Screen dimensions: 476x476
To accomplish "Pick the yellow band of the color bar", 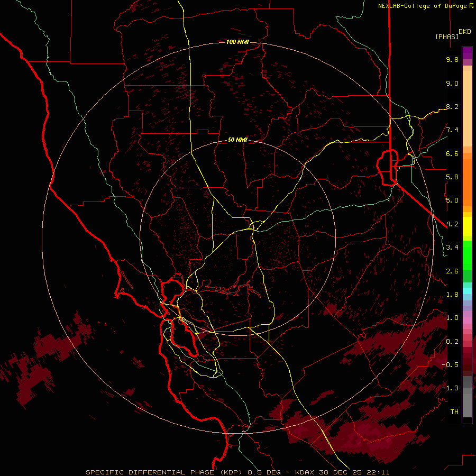I will point(467,226).
